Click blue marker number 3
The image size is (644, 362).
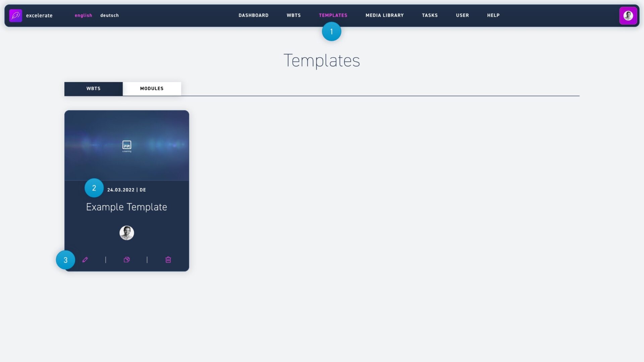[x=65, y=260]
